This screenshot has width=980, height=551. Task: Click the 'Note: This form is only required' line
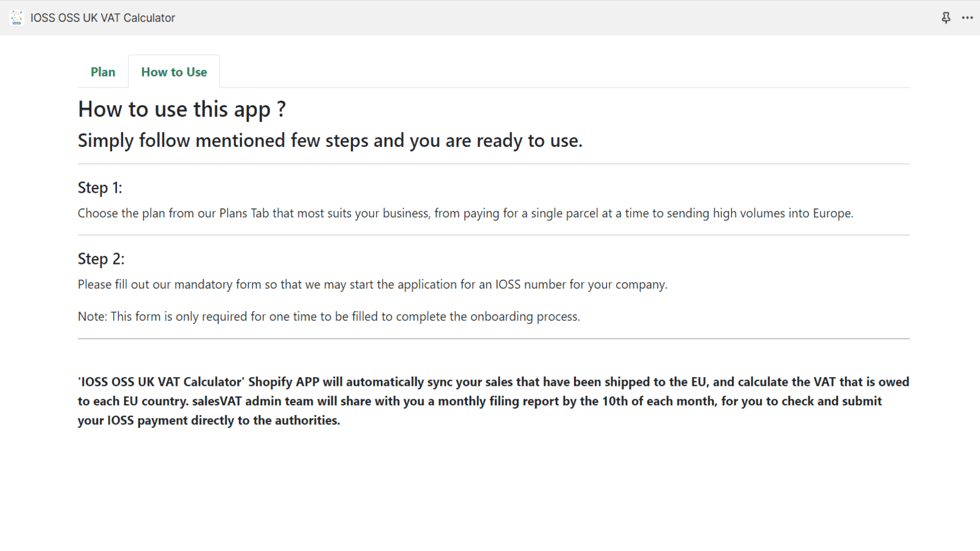tap(328, 317)
